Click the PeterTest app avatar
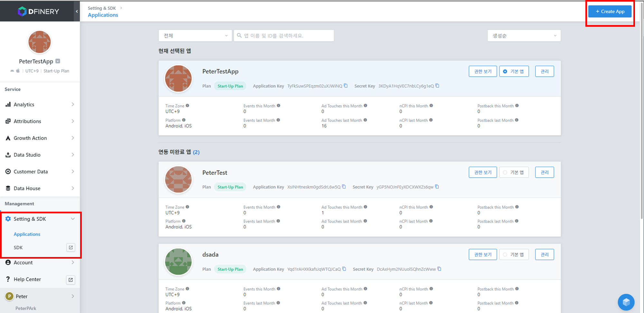Screen dimensions: 644x313 click(178, 180)
